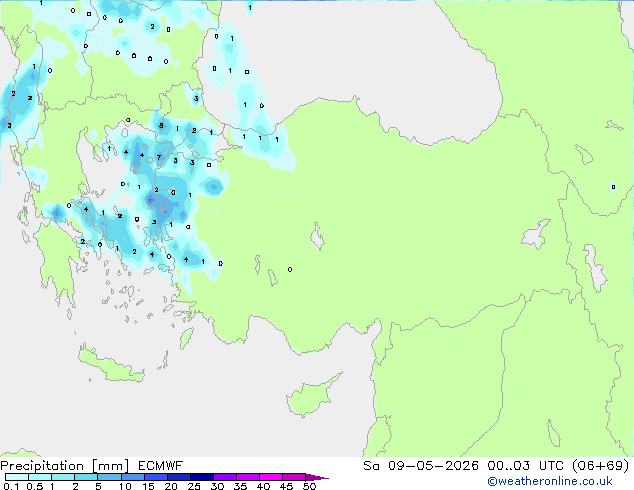Select the date text 'Sa 09-05-2026'

point(421,466)
